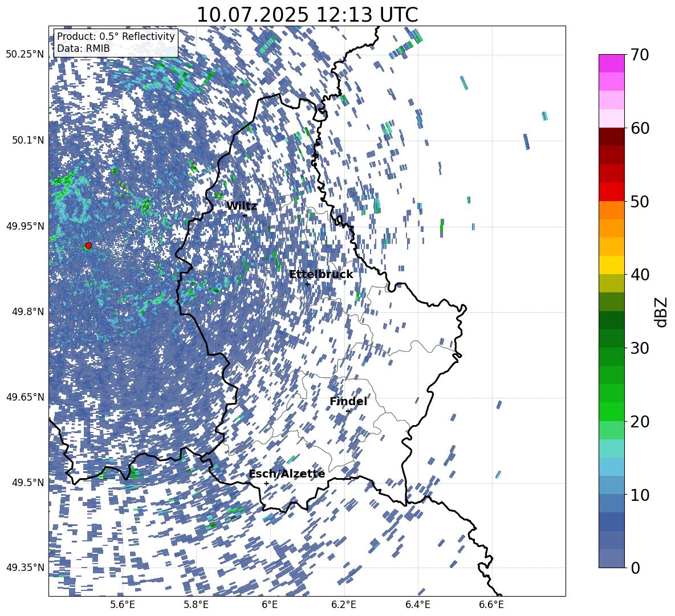Click the Esch/Alzette cross marker

tap(266, 483)
